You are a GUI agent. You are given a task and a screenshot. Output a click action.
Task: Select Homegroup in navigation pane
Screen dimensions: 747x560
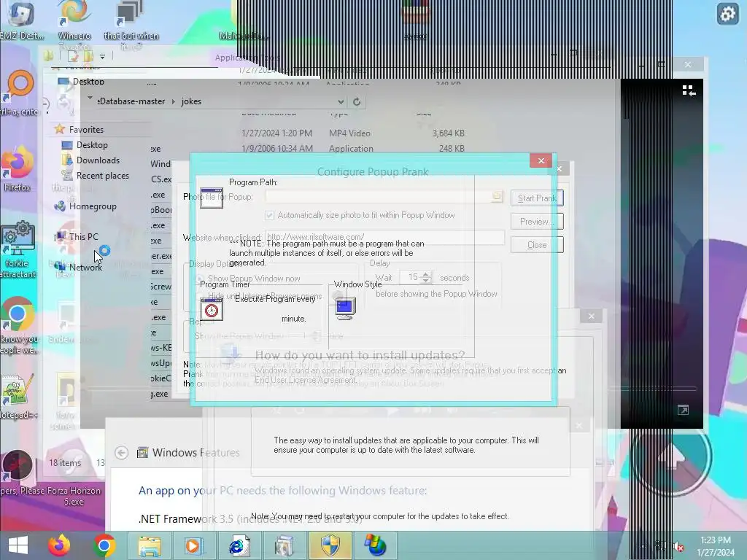click(x=93, y=206)
